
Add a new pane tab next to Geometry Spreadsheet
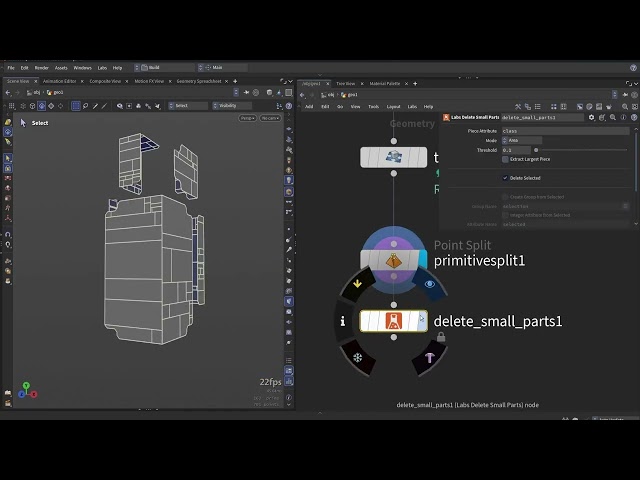click(x=235, y=81)
